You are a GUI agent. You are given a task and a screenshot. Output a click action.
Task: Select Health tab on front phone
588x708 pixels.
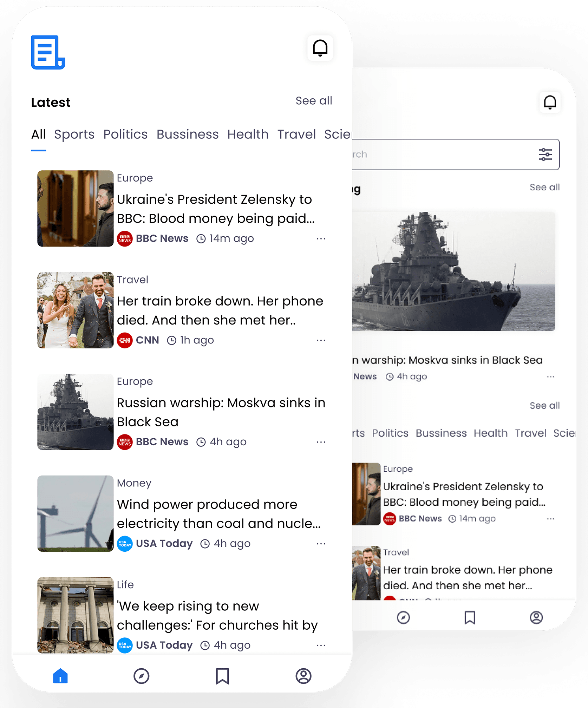[248, 135]
